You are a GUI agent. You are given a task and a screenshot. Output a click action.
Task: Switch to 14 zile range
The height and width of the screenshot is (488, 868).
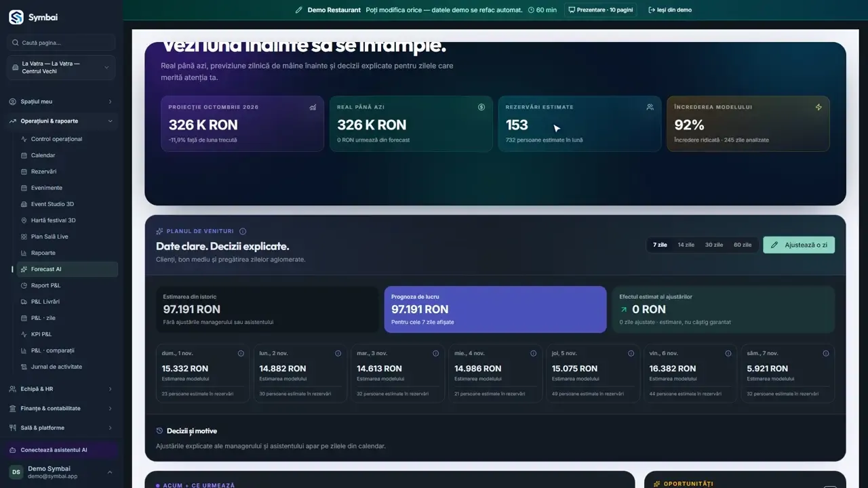(686, 245)
